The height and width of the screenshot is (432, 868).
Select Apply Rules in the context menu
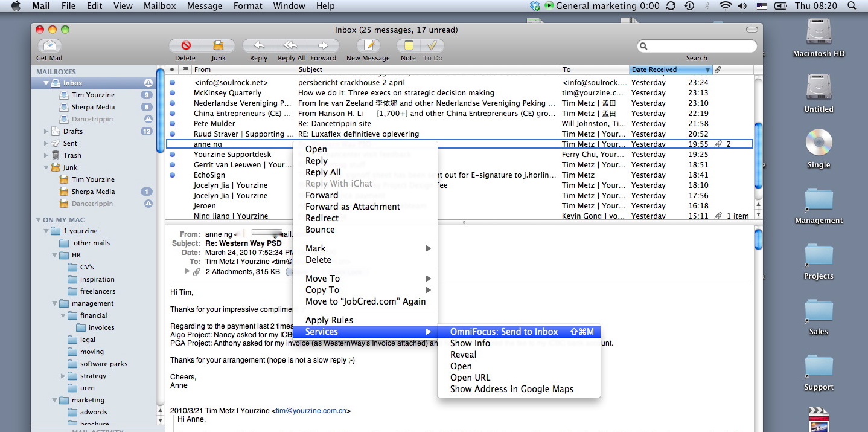(x=365, y=320)
